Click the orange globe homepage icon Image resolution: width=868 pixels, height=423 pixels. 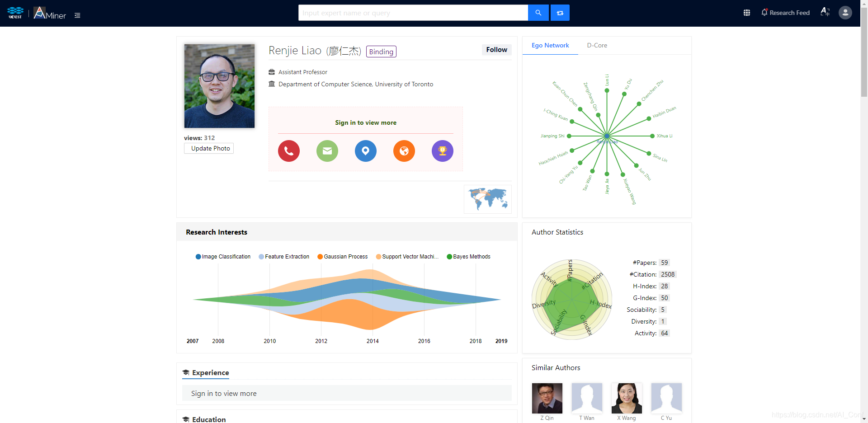tap(404, 151)
